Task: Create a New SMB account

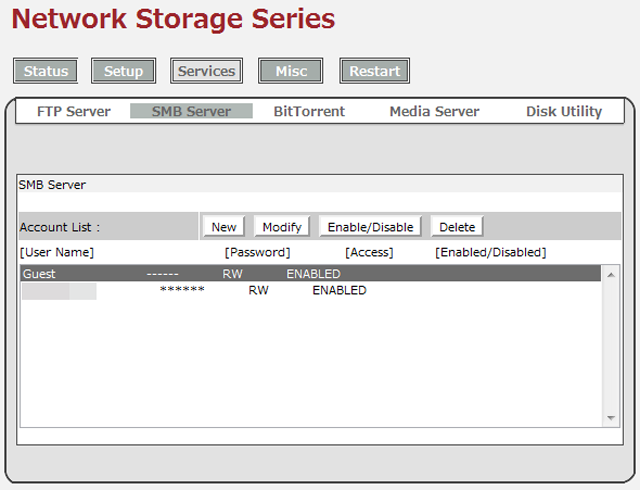Action: (x=224, y=227)
